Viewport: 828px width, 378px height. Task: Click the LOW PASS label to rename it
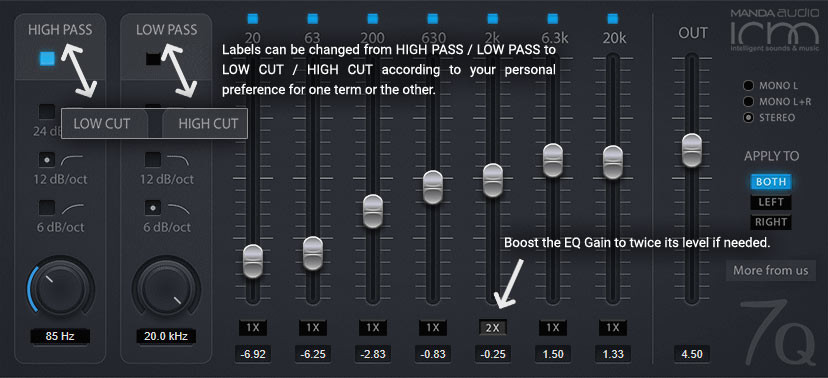coord(166,30)
